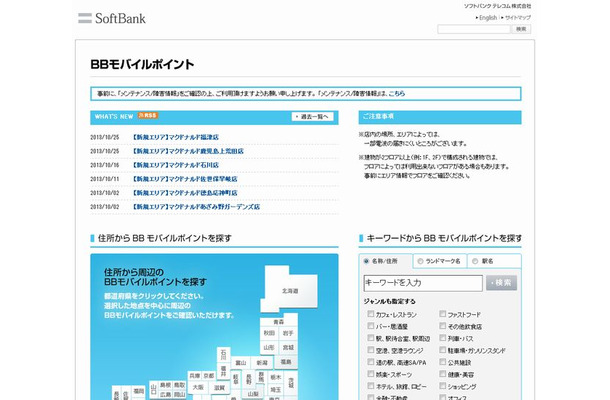Open news マクドナルド佐世保早岐店
The width and height of the screenshot is (610, 400).
[x=185, y=179]
